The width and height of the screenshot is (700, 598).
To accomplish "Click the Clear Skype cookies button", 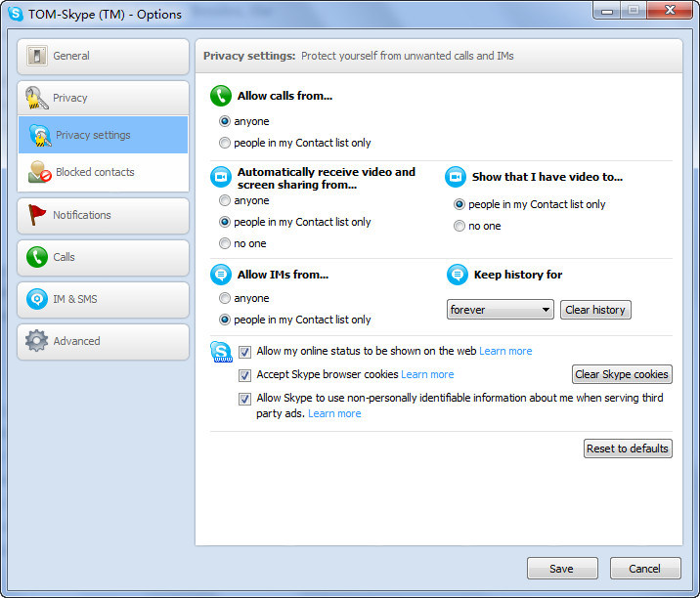I will click(x=622, y=374).
